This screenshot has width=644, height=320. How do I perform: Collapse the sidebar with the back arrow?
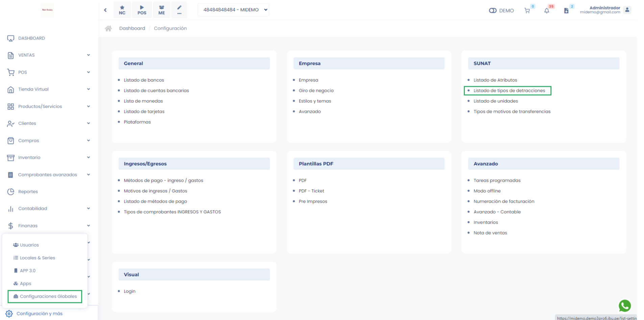tap(105, 10)
